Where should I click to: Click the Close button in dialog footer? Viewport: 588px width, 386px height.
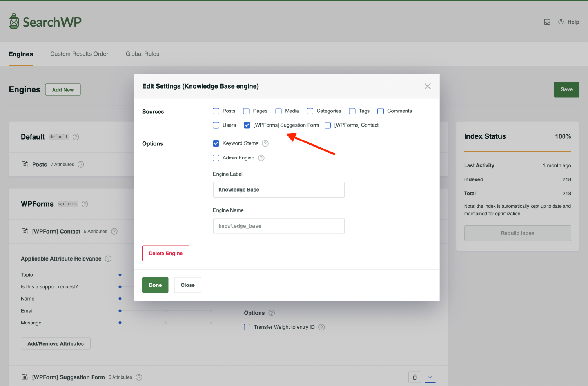[188, 285]
